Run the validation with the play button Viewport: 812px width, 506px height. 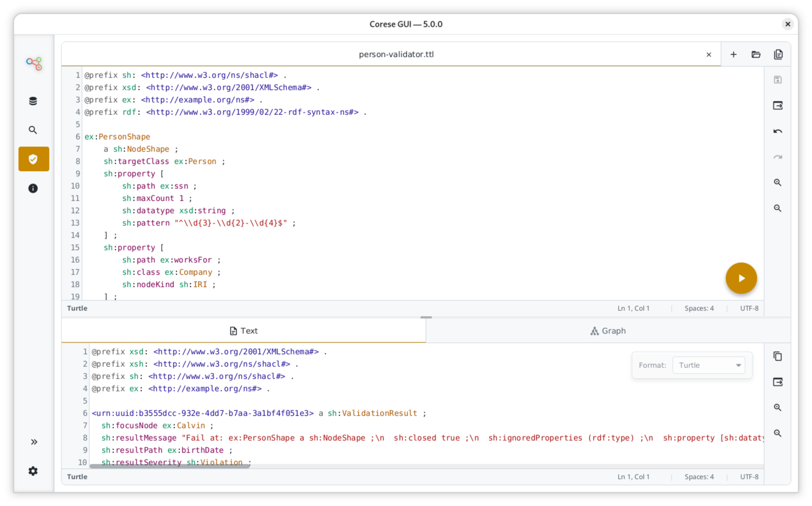741,278
